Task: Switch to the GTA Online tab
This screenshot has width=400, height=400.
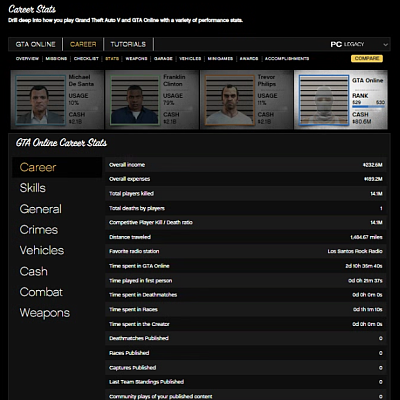Action: [35, 44]
